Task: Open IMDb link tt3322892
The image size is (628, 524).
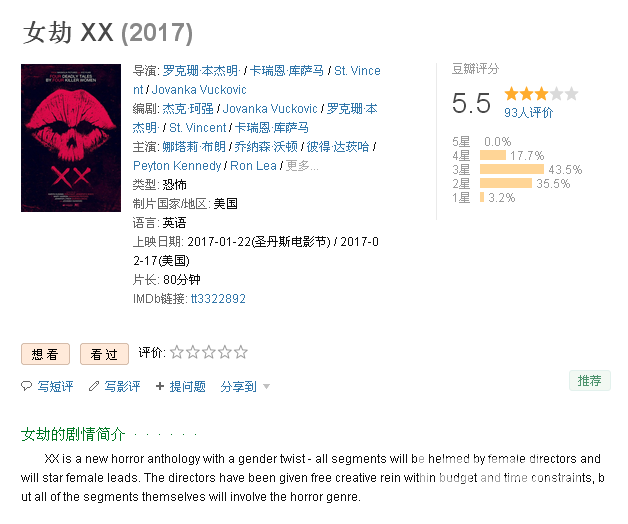Action: pos(218,299)
